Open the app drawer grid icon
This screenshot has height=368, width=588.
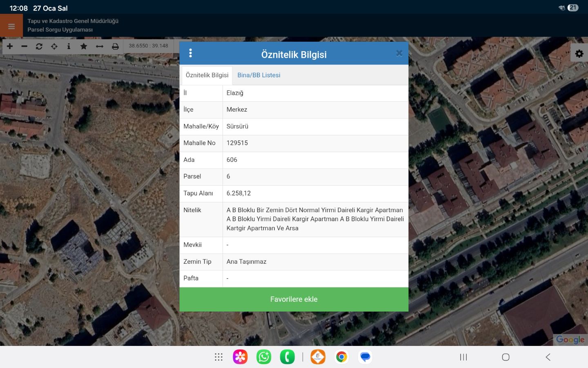tap(218, 357)
